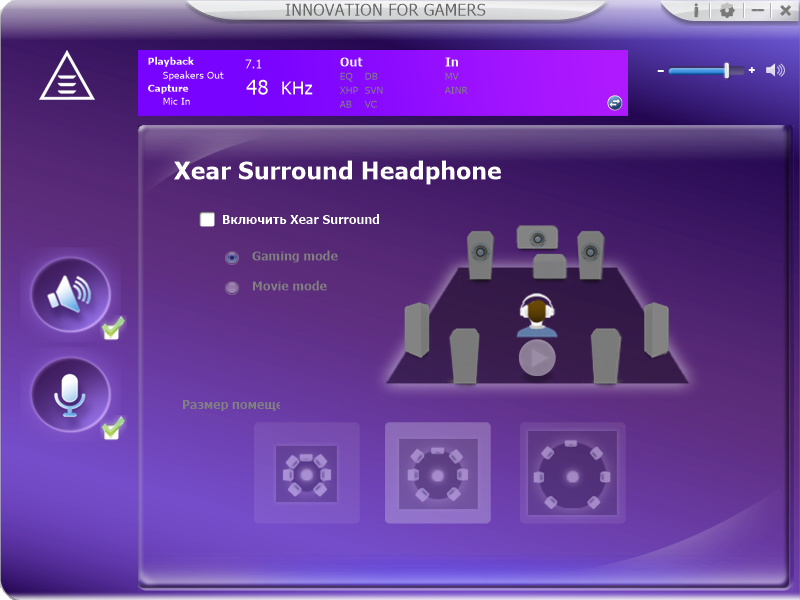Increase volume with the plus button
Viewport: 800px width, 600px height.
(752, 70)
